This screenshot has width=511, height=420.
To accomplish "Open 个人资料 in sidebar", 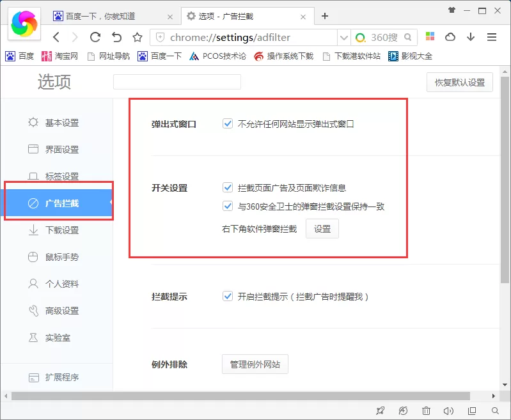I will point(57,284).
